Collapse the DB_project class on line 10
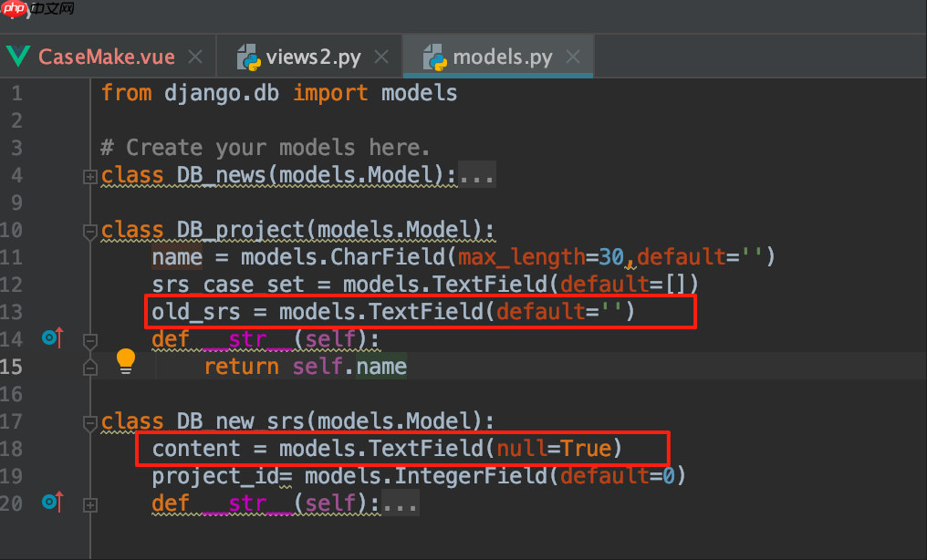 pyautogui.click(x=89, y=232)
